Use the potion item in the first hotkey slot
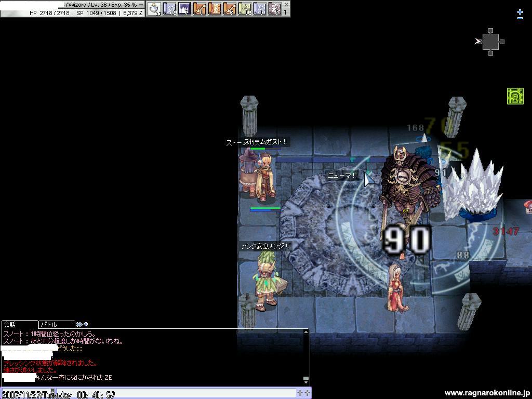532x399 pixels. pyautogui.click(x=155, y=8)
